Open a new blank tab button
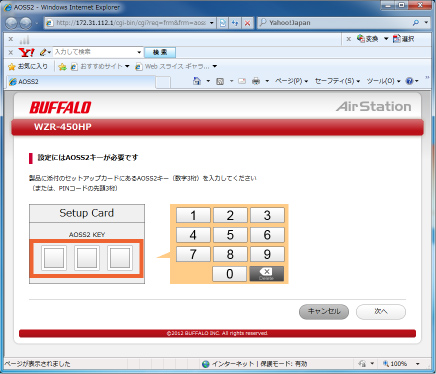Image resolution: width=436 pixels, height=374 pixels. pos(163,82)
